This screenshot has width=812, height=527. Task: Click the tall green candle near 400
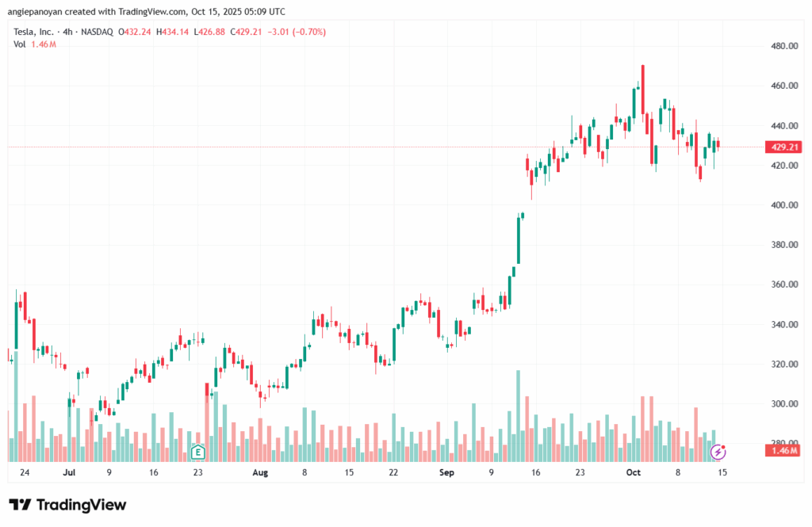(x=519, y=239)
